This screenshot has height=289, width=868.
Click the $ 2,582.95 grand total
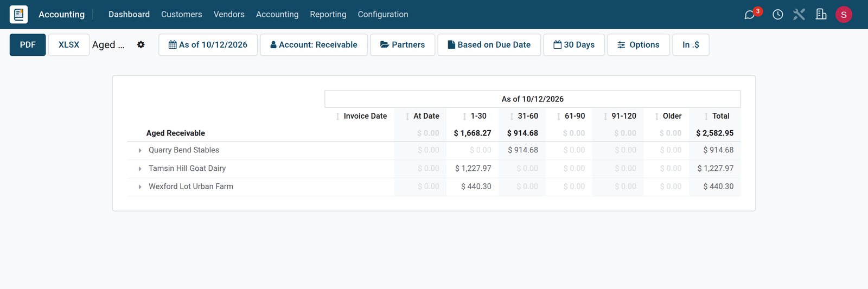click(714, 133)
